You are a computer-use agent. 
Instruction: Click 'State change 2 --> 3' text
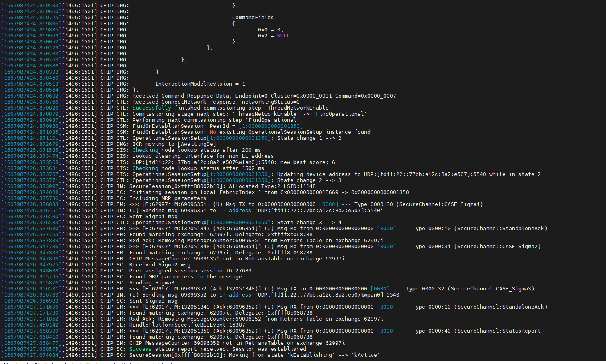pos(309,180)
